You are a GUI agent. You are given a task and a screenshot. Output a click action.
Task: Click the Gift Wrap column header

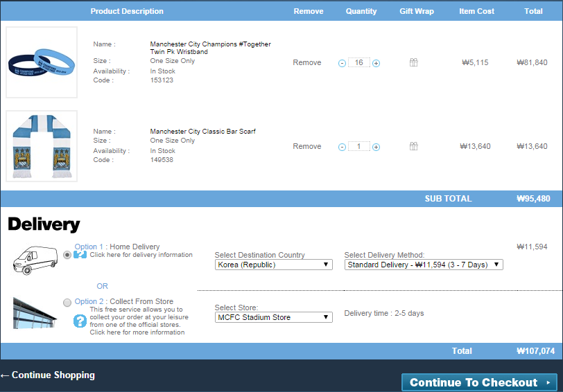[x=417, y=11]
